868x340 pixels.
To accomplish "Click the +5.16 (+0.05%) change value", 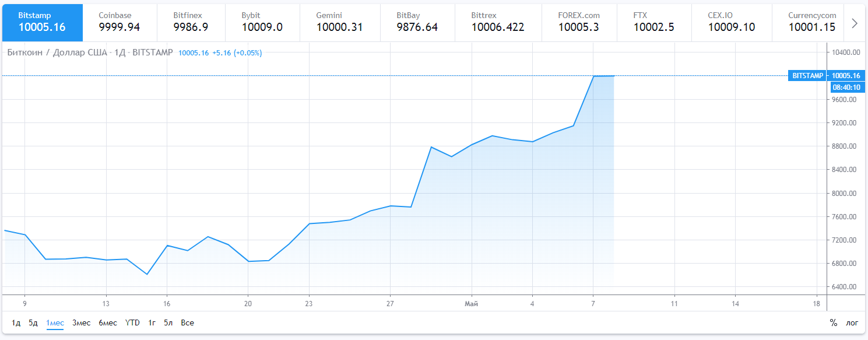I will (x=237, y=52).
